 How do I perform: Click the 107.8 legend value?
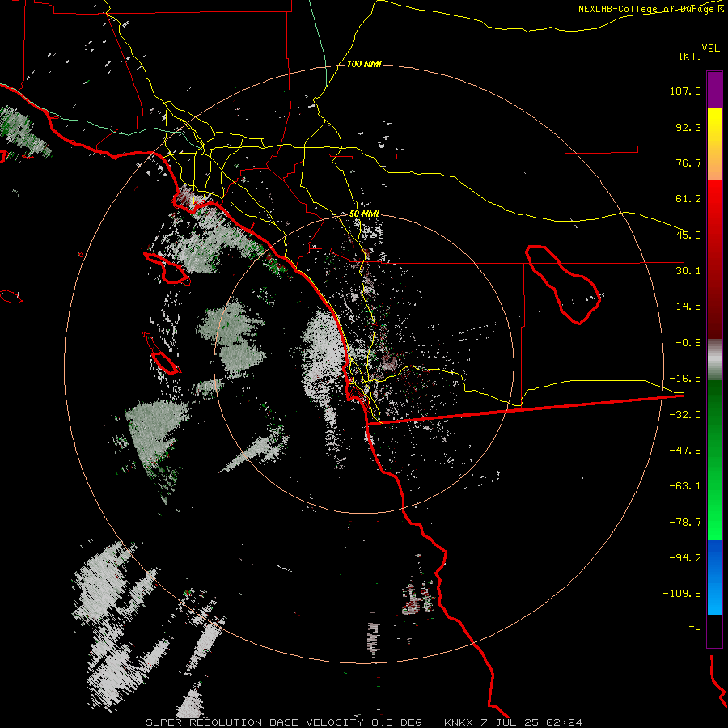pyautogui.click(x=685, y=91)
